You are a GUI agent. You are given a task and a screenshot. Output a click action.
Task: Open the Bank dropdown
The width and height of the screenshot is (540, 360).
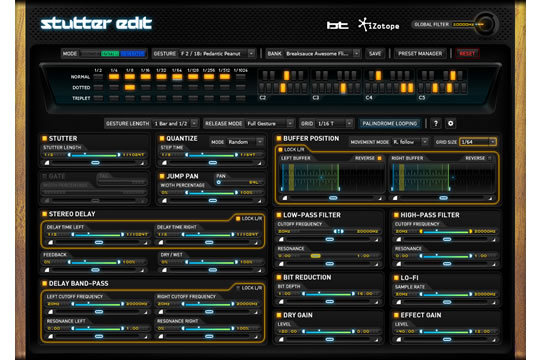(x=322, y=54)
